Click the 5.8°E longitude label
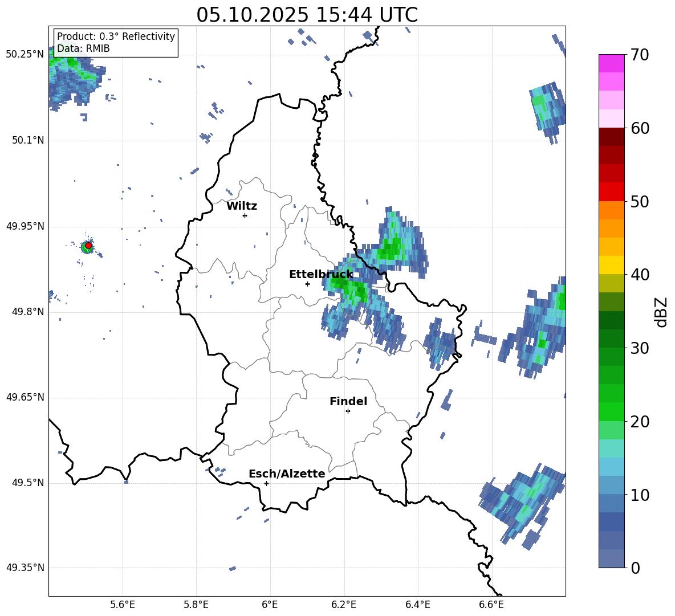Screen dimensions: 675x616 coord(196,605)
